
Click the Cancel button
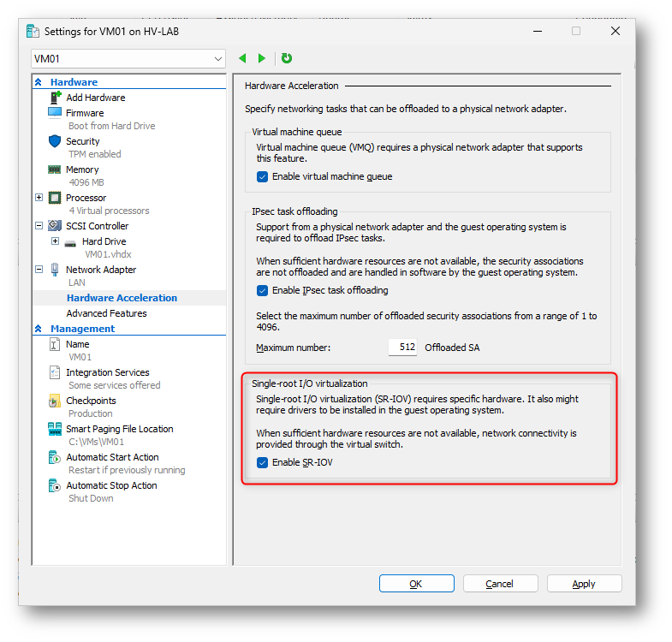click(x=500, y=584)
